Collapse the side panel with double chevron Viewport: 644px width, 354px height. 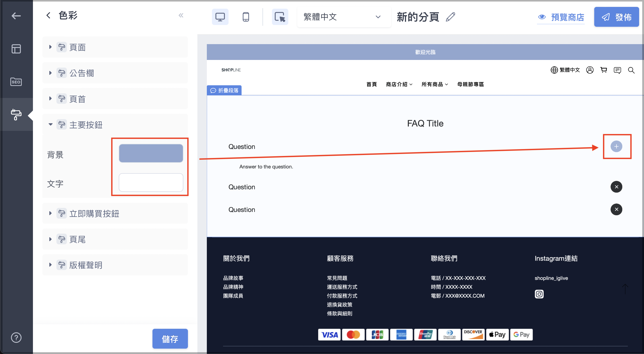coord(181,16)
